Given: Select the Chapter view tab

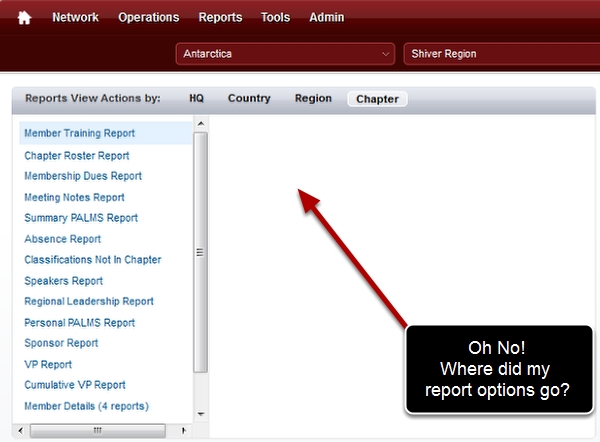Looking at the screenshot, I should click(x=377, y=99).
